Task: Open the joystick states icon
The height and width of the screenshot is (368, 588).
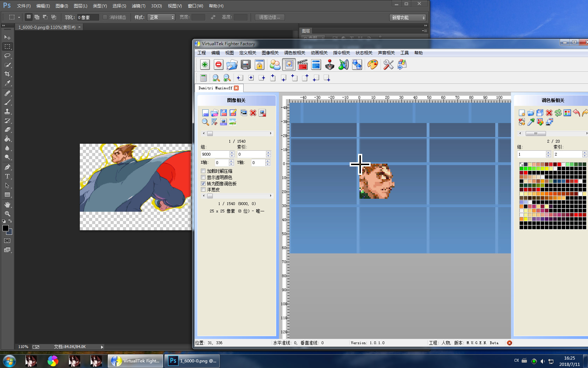Action: [x=330, y=64]
